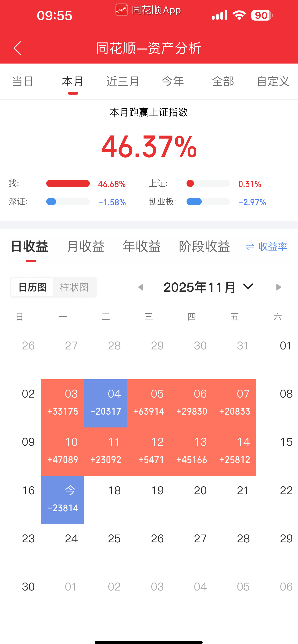Tap the 09:55 clock in status bar
Screen dimensions: 298x644
point(54,15)
